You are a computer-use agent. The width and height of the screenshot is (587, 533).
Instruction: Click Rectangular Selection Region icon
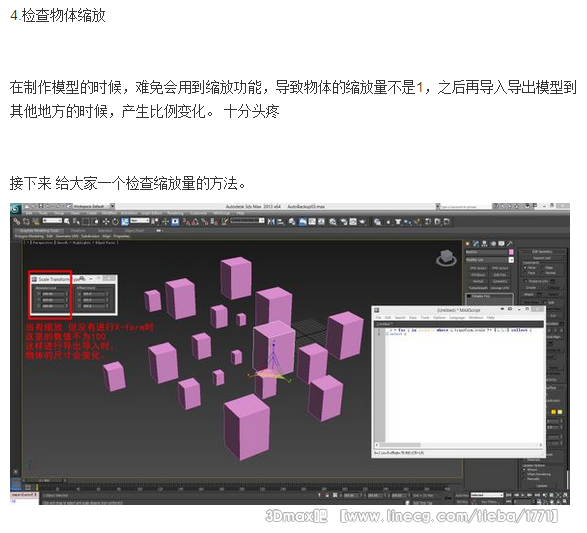point(85,222)
